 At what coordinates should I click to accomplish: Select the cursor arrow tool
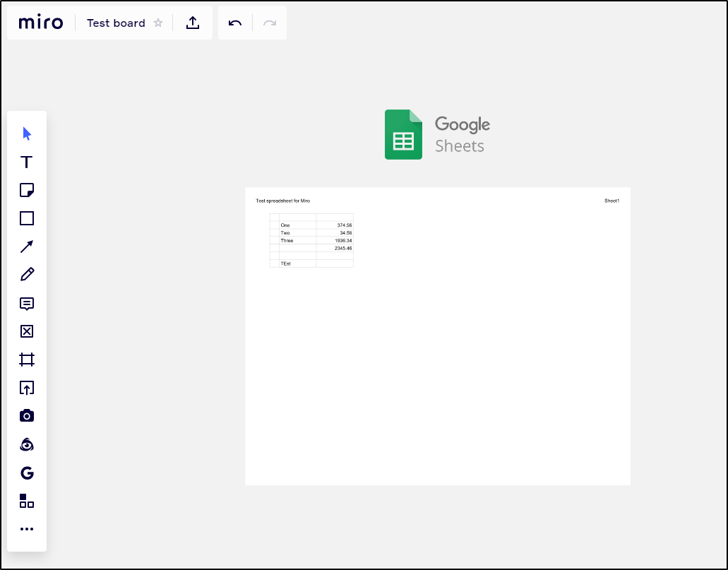pos(27,133)
